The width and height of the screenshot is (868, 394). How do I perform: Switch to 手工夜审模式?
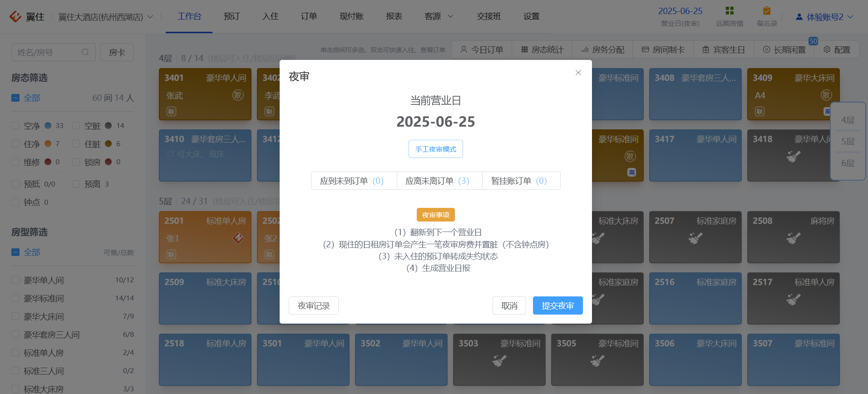point(435,149)
